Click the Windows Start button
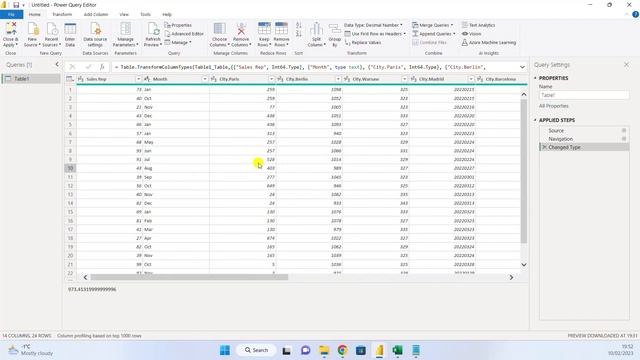The image size is (640, 360). click(x=225, y=350)
